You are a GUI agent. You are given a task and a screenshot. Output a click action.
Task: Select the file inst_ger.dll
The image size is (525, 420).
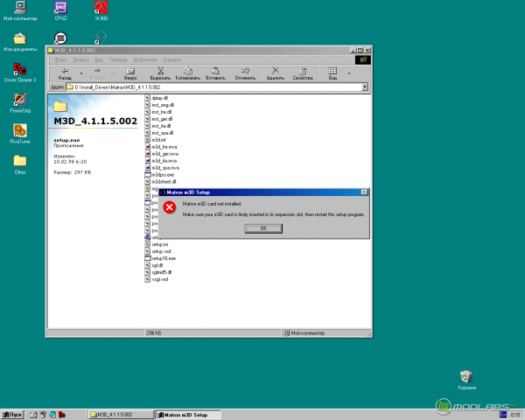pos(158,119)
